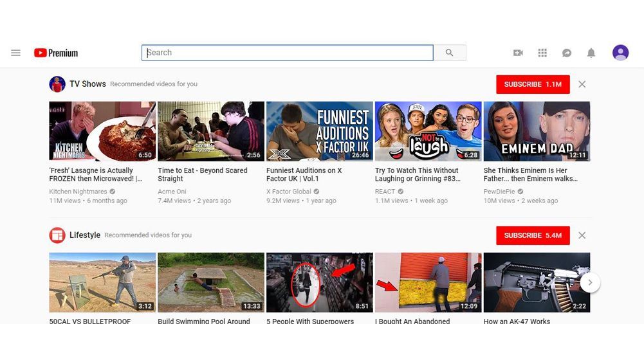Open the hamburger guide menu

(15, 53)
